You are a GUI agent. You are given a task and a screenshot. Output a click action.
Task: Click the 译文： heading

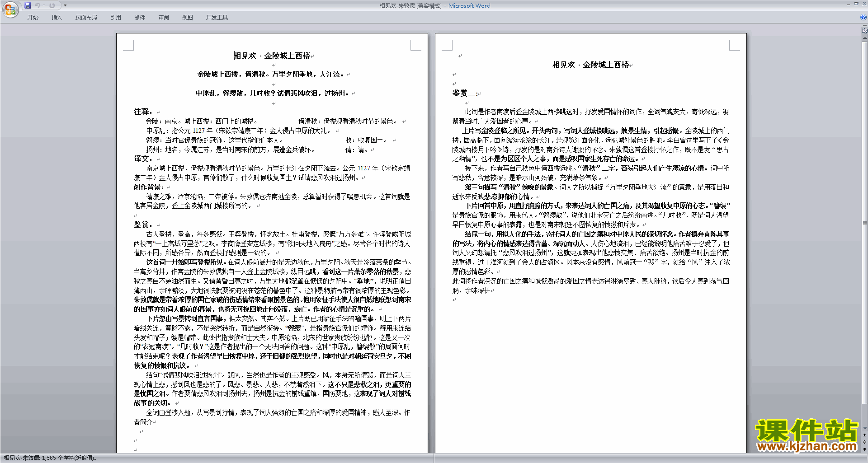click(143, 159)
